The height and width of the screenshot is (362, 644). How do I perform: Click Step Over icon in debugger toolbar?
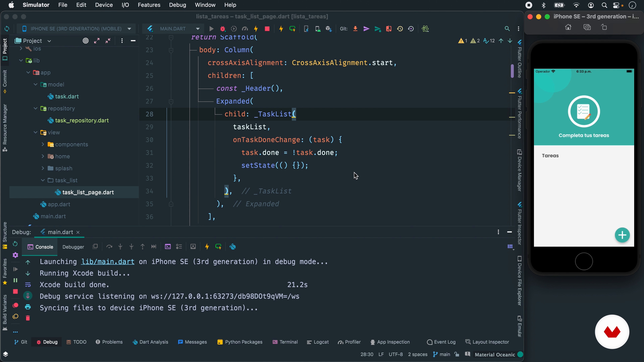pyautogui.click(x=109, y=247)
